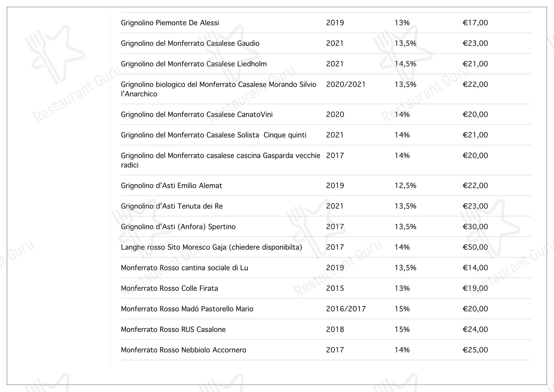
Task: Click the €30,00 price for Anfora Spertino
Action: 475,227
